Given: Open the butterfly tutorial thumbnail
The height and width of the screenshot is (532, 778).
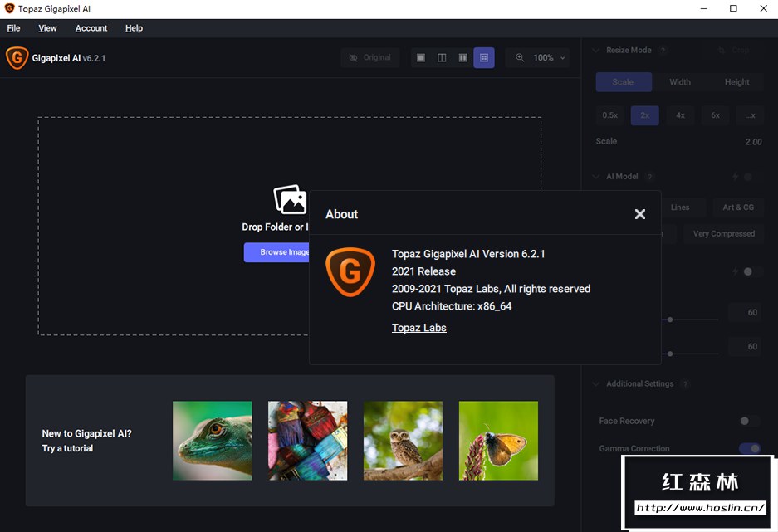Looking at the screenshot, I should click(498, 441).
